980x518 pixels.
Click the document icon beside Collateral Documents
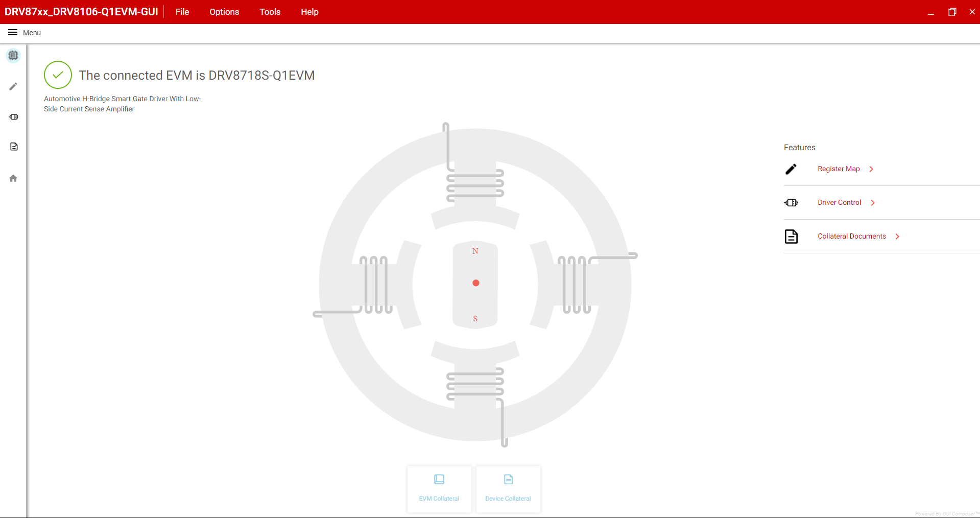click(x=791, y=237)
